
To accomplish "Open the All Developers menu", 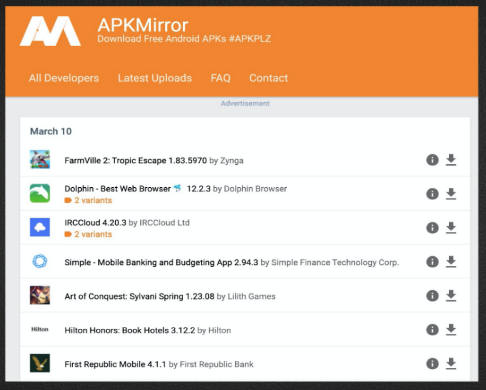I will (x=64, y=78).
